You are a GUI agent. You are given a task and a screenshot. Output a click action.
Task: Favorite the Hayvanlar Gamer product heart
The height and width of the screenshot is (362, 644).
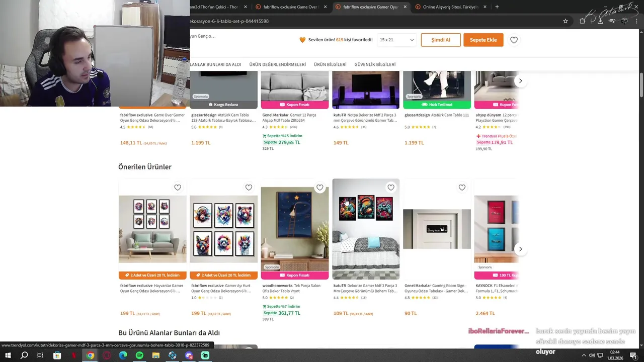(178, 188)
